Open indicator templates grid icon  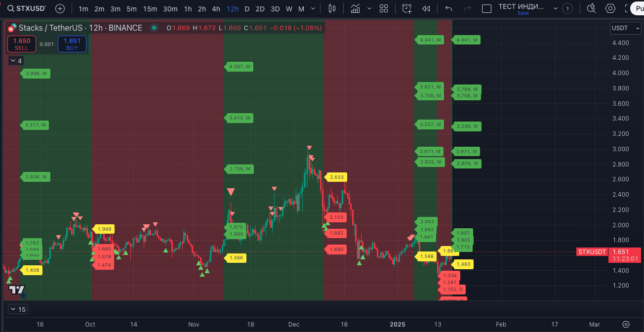pyautogui.click(x=384, y=8)
